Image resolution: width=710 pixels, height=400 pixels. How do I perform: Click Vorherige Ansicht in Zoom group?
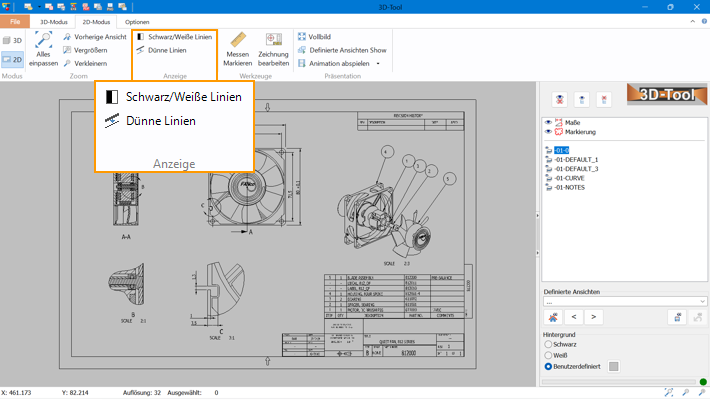67,36
